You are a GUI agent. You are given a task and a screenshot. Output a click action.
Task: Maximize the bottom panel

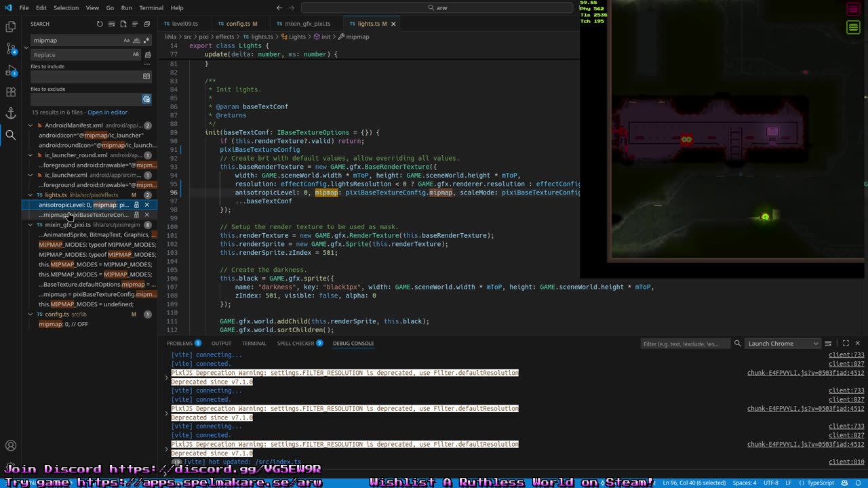[846, 344]
